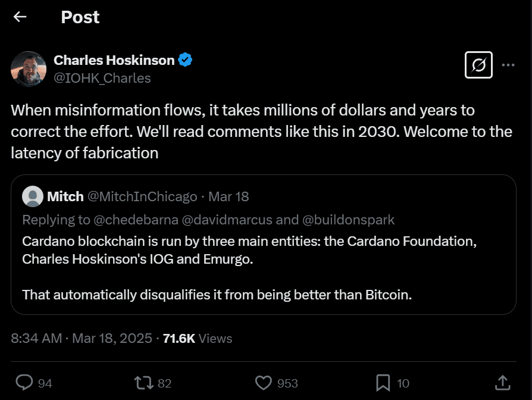Viewport: 532px width, 400px height.
Task: Click the verified badge next to Charles Hoskinson
Action: coord(185,59)
